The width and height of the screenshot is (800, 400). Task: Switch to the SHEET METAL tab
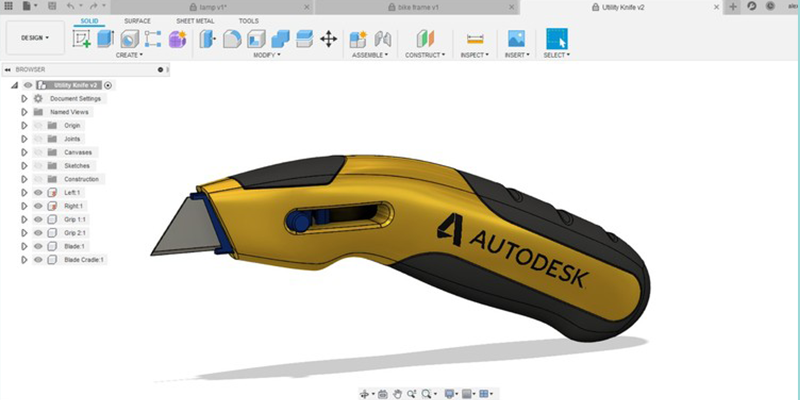coord(195,21)
